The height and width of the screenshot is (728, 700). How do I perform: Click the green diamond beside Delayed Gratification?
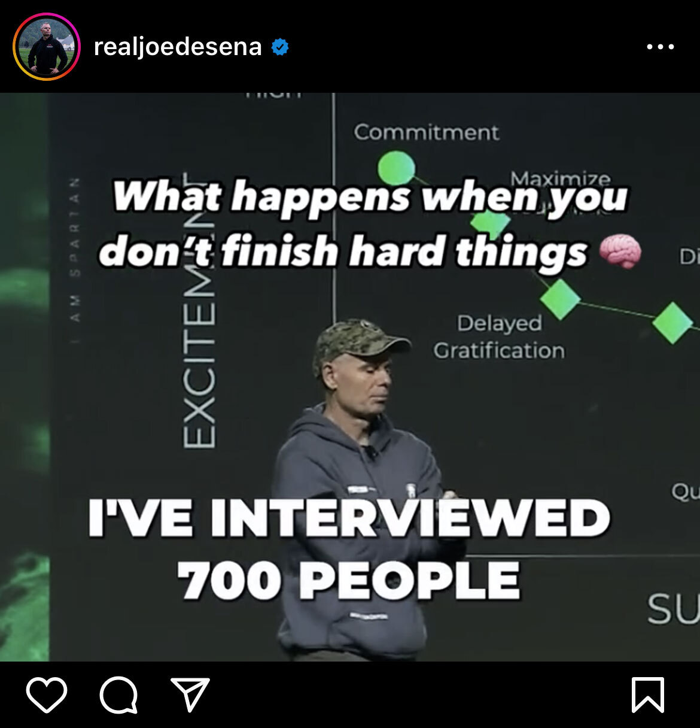(561, 298)
